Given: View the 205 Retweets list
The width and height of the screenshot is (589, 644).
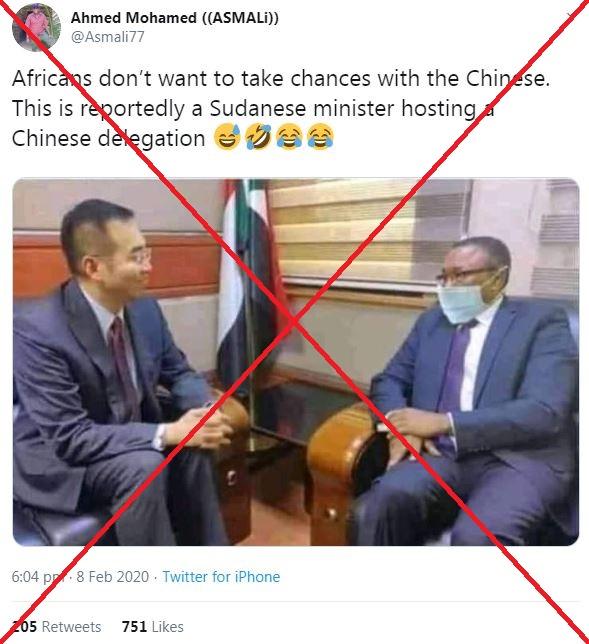Looking at the screenshot, I should coord(56,626).
